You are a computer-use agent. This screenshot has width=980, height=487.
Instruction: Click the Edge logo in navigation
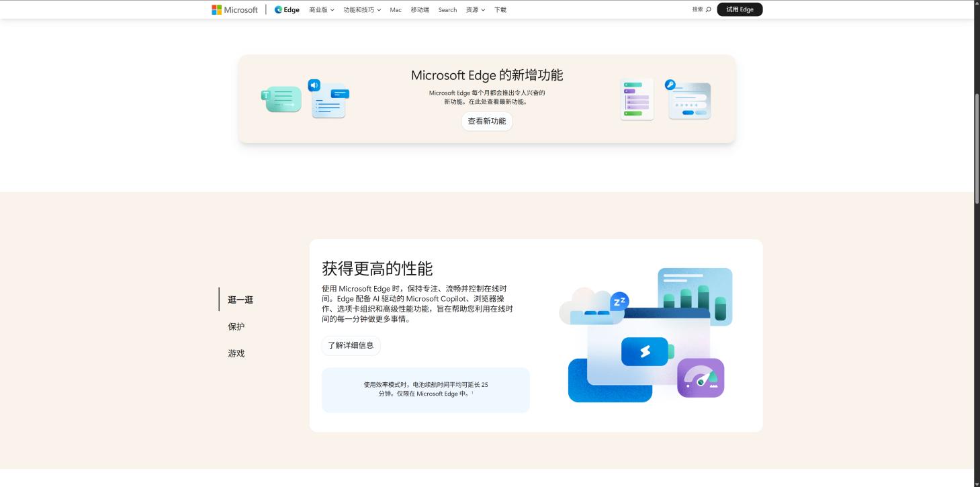[x=287, y=9]
